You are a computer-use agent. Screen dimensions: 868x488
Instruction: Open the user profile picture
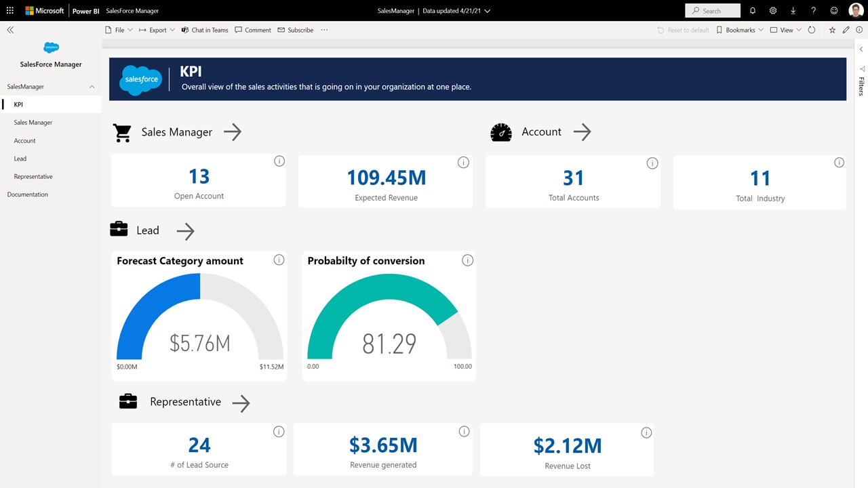coord(855,11)
